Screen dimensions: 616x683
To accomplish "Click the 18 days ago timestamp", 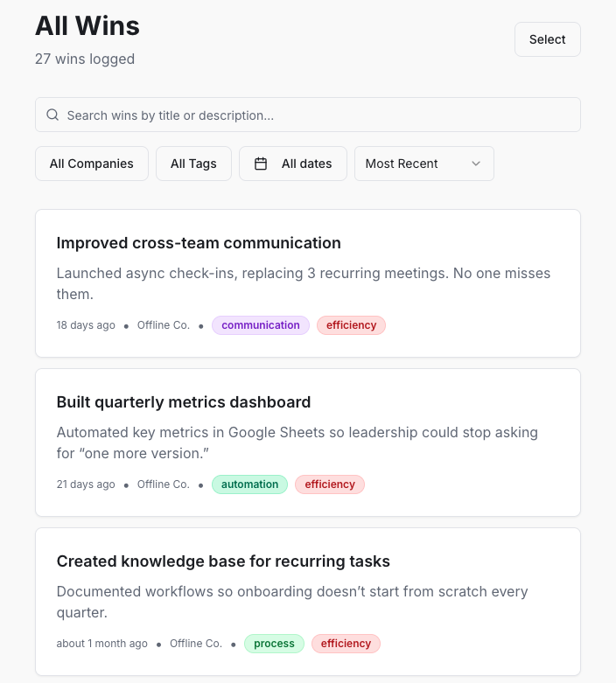I will tap(86, 325).
